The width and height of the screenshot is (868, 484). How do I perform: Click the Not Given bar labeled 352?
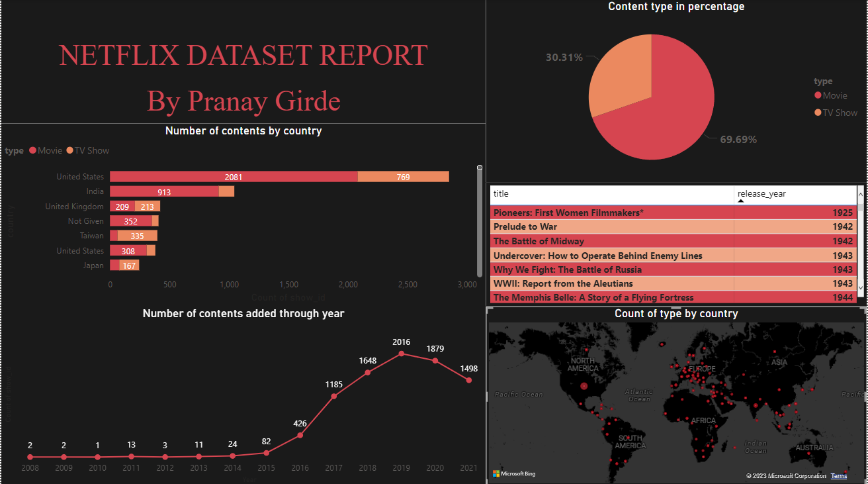click(x=131, y=221)
